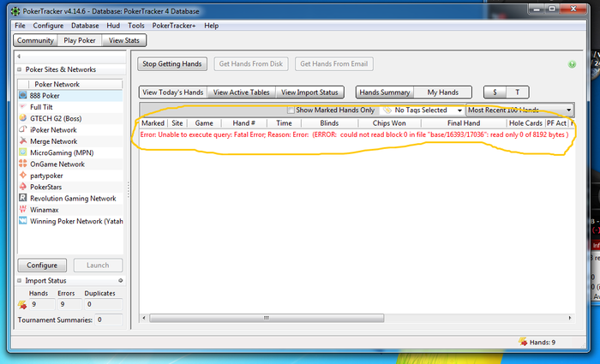
Task: Open the Hud menu
Action: click(113, 26)
